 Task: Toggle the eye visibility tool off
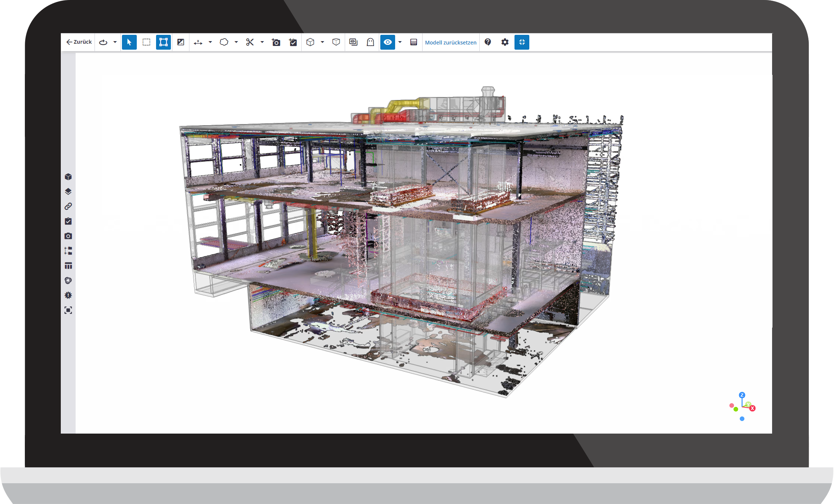[x=388, y=42]
